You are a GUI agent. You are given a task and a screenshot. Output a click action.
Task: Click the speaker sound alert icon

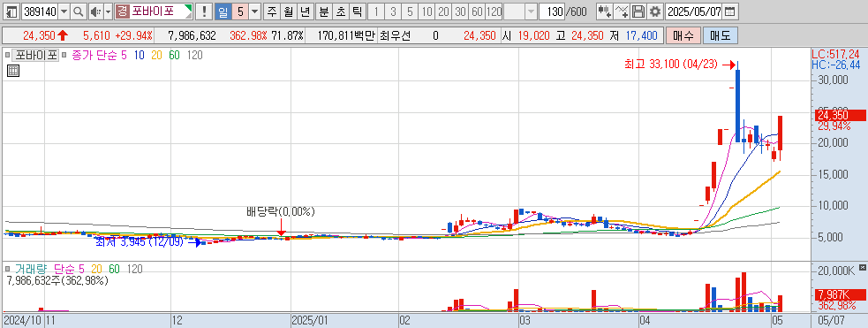click(95, 11)
